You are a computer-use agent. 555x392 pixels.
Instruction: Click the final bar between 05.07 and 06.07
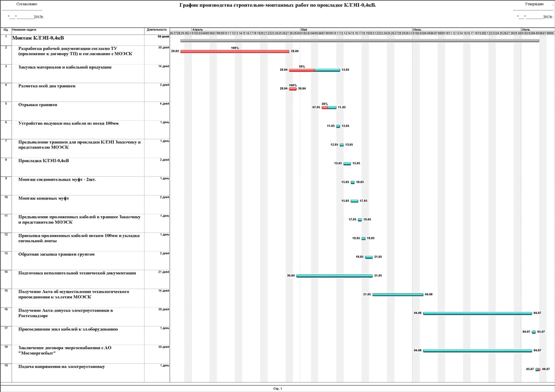point(538,369)
